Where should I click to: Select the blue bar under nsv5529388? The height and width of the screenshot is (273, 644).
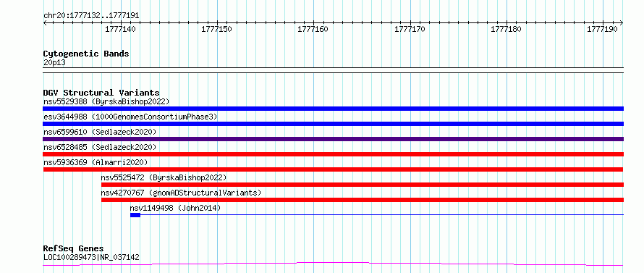333,109
